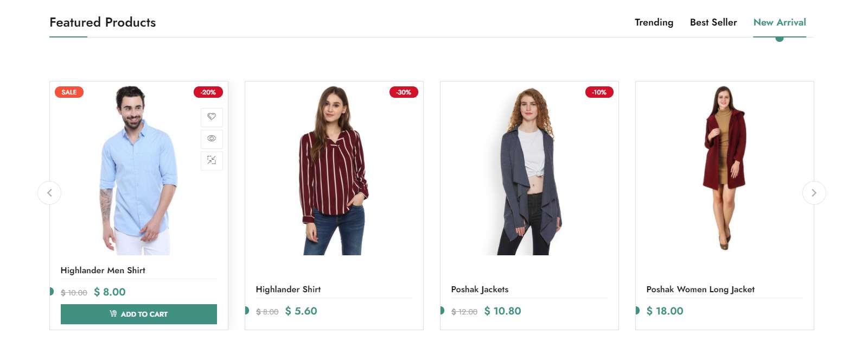Click the red long jacket product image

tap(725, 167)
